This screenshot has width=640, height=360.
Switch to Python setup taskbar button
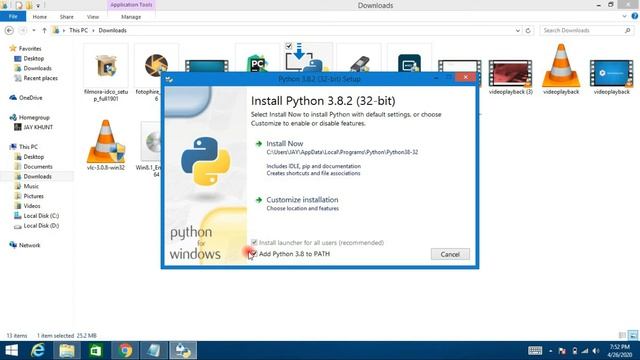(183, 351)
